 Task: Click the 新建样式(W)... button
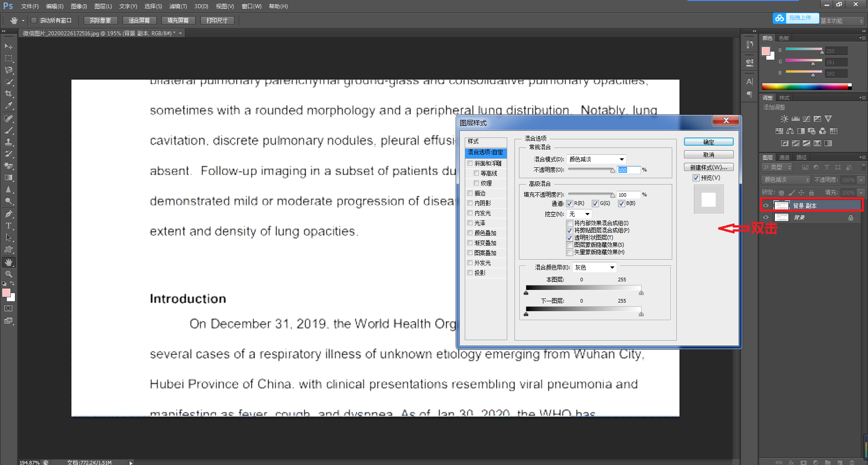708,167
